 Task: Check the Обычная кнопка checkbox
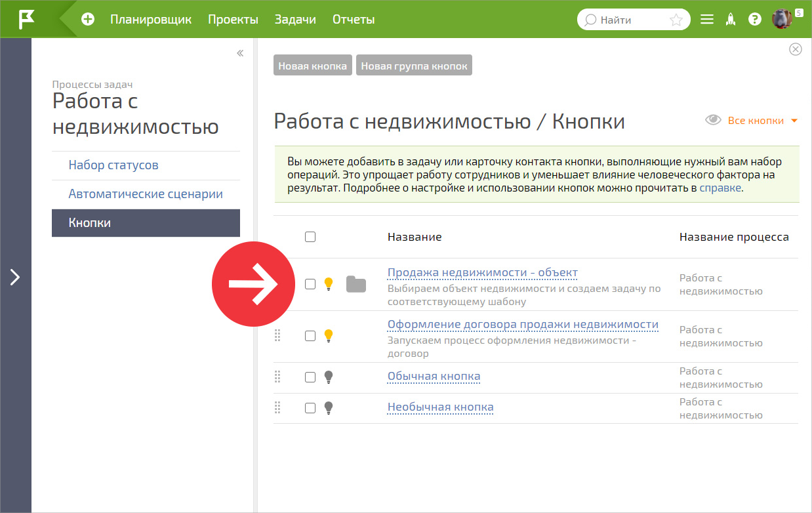pyautogui.click(x=310, y=377)
